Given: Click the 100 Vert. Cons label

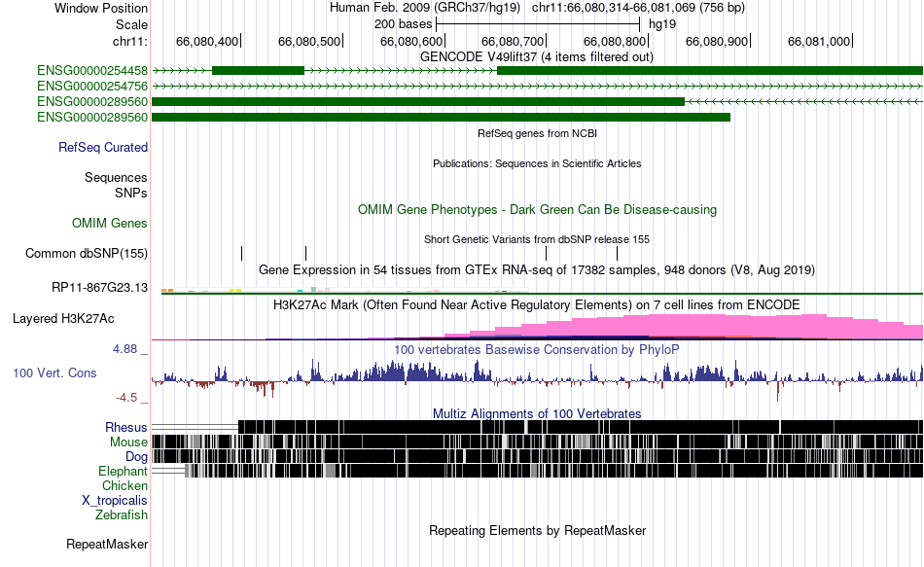Looking at the screenshot, I should (54, 373).
